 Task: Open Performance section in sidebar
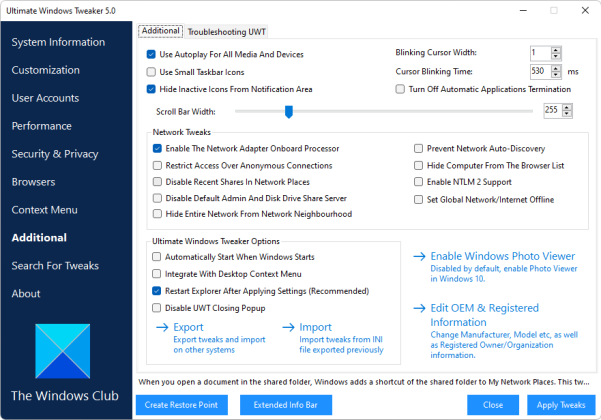(41, 126)
